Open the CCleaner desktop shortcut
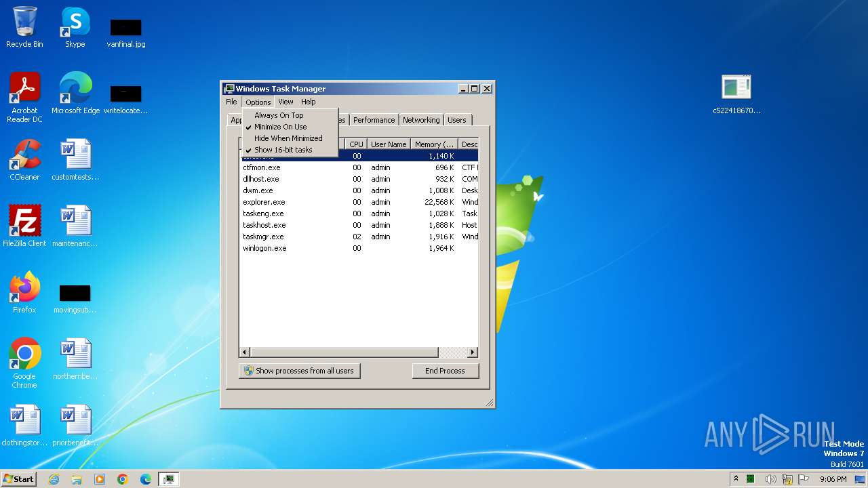The width and height of the screenshot is (868, 488). [24, 160]
